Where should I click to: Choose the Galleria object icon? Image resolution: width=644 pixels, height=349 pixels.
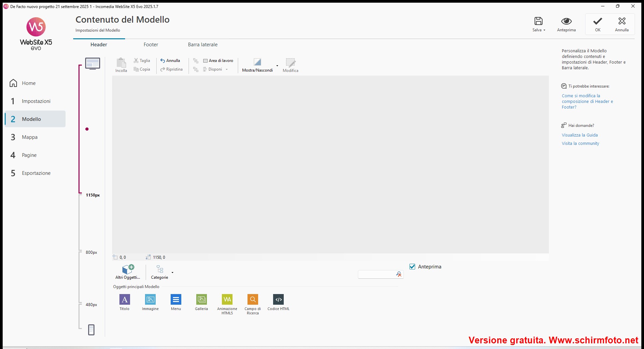(202, 300)
